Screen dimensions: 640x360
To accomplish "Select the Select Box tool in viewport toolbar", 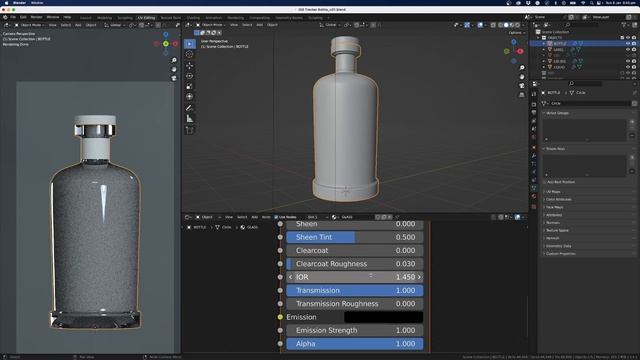I will point(189,44).
